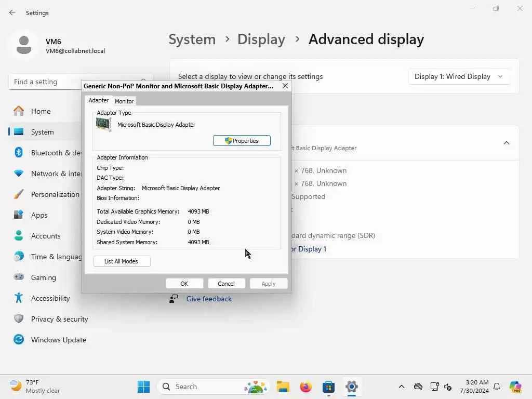Open File Explorer from the taskbar
Viewport: 532px width, 399px height.
pos(283,387)
